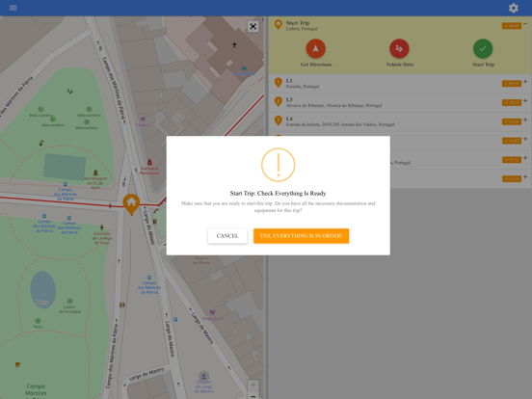The height and width of the screenshot is (399, 532).
Task: Expand the row with time 11:02
Action: (x=525, y=139)
